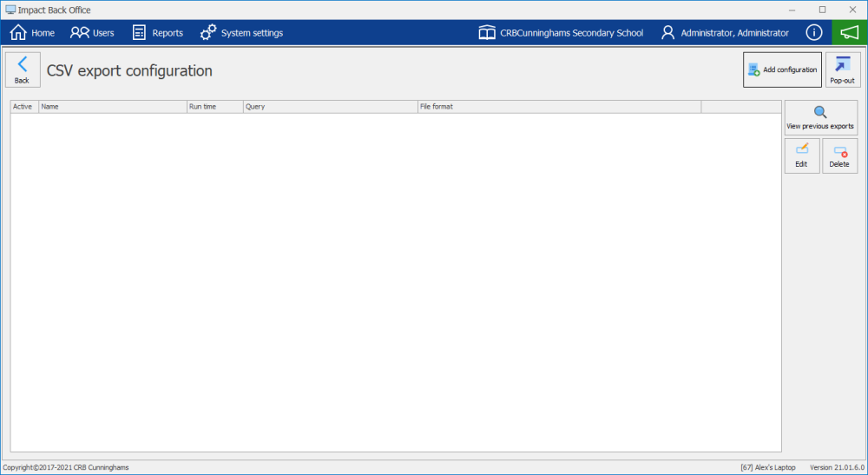Pop out the window with Pop-out

tap(843, 69)
